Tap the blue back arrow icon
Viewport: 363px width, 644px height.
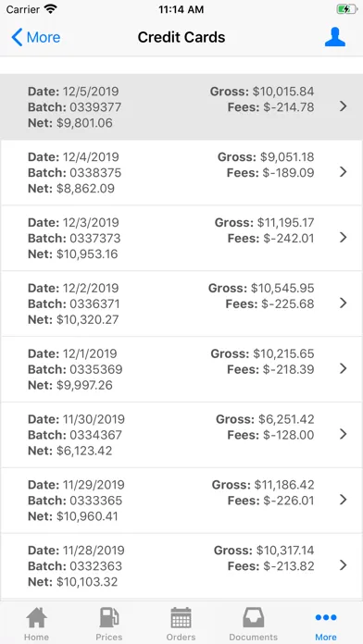[x=17, y=37]
